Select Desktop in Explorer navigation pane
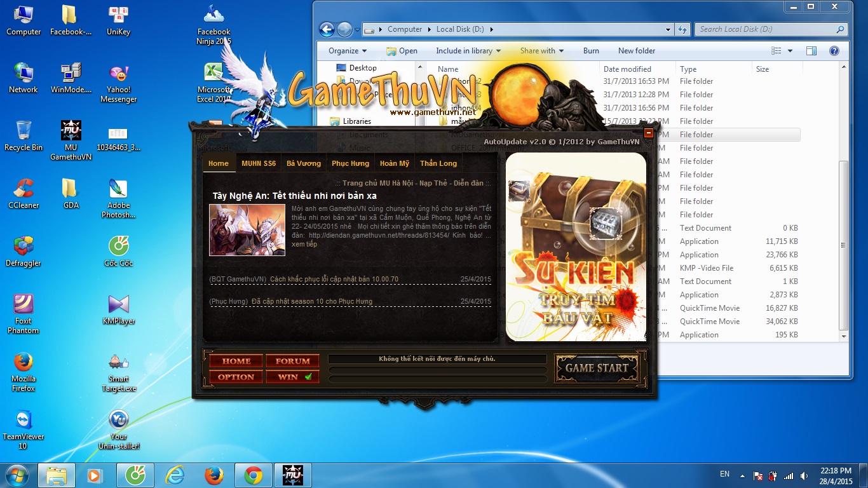868x488 pixels. 363,68
